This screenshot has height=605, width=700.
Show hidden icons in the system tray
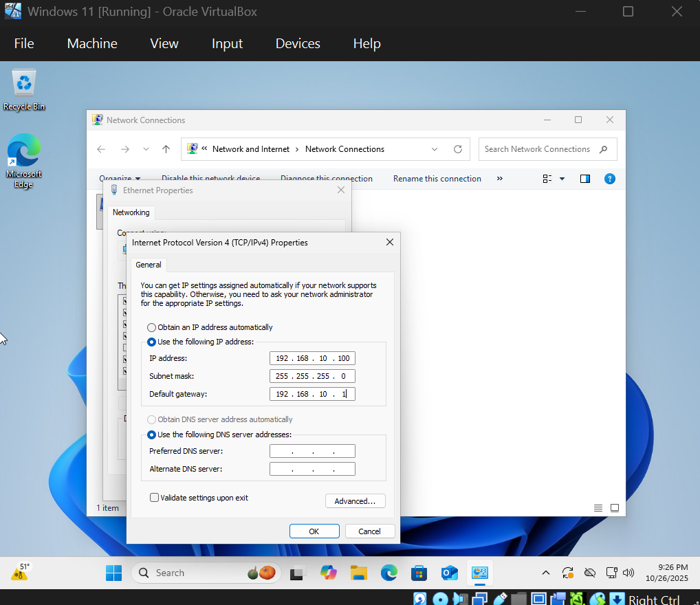pyautogui.click(x=545, y=572)
